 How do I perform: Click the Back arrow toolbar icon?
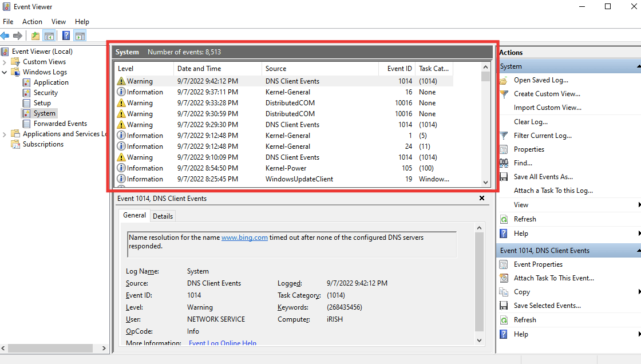click(x=5, y=36)
